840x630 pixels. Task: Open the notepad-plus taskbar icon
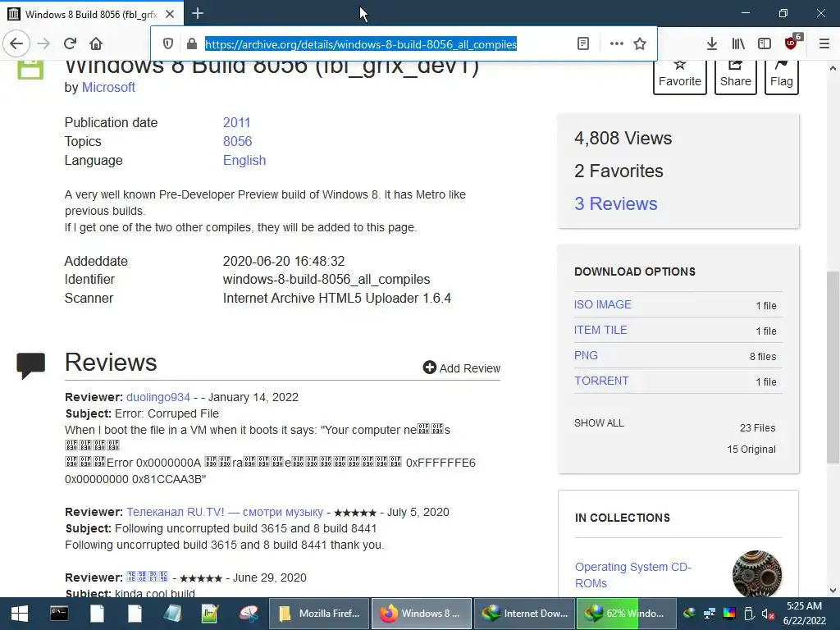[209, 614]
